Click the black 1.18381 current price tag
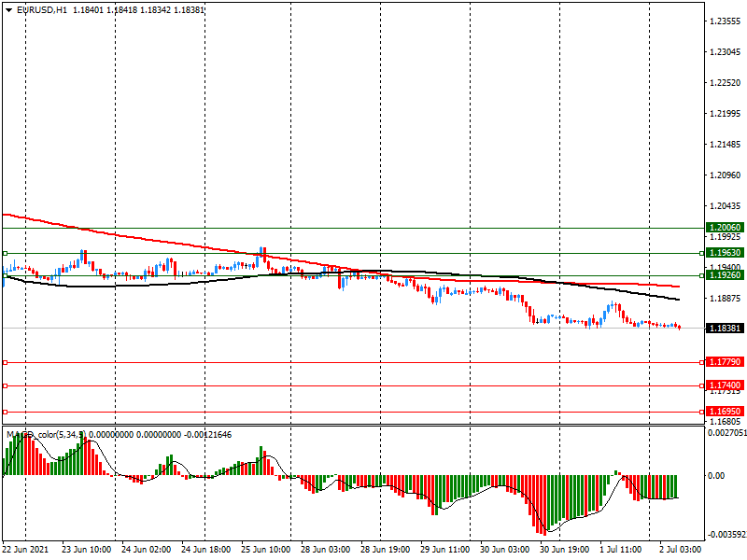 (725, 329)
